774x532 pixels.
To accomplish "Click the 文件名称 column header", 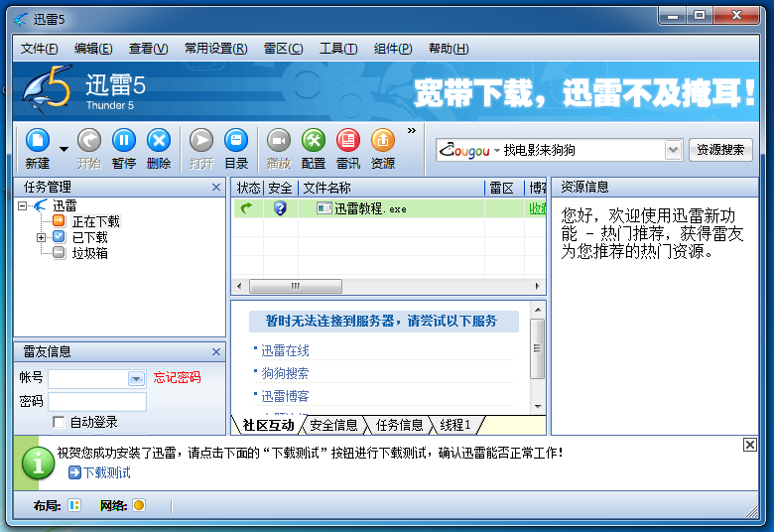I will 391,188.
